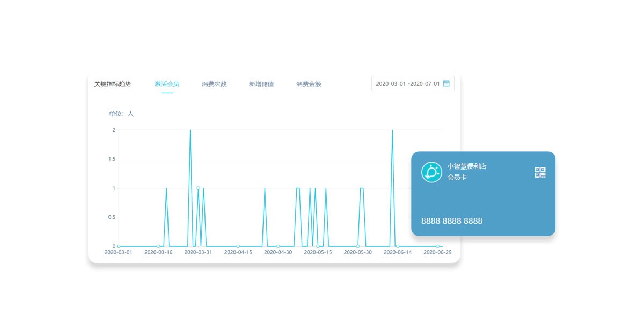Select the 2020-06-14 axis label
This screenshot has width=644, height=322.
pos(398,252)
